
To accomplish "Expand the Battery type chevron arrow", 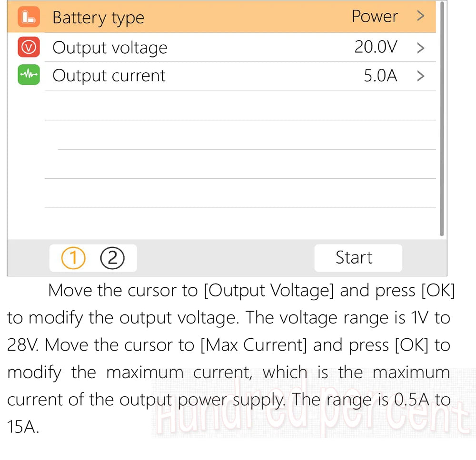I will (420, 16).
